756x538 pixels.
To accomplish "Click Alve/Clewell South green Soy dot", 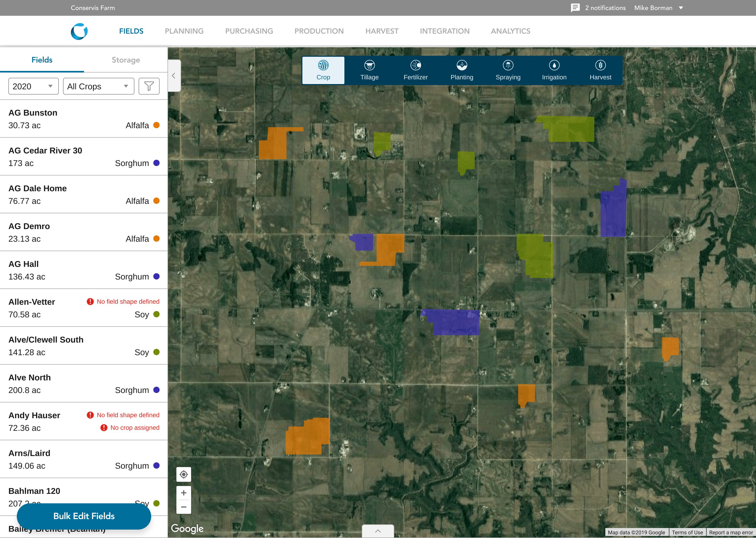I will pyautogui.click(x=156, y=352).
